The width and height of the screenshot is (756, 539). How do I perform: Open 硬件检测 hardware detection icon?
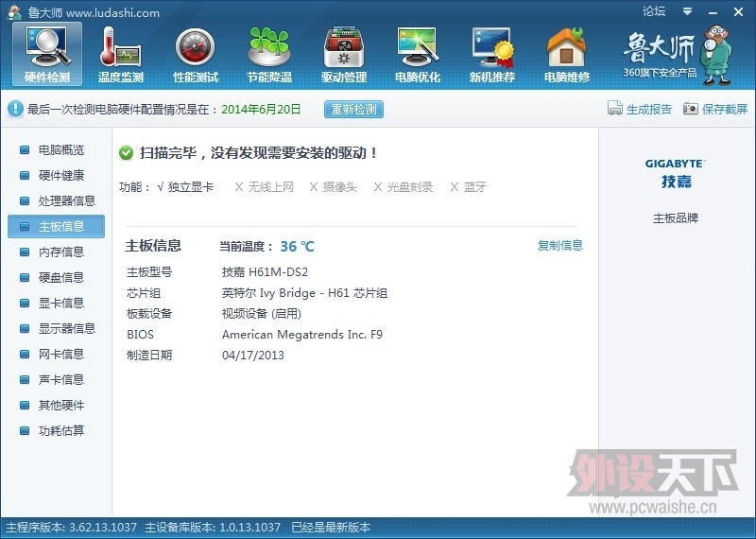click(x=47, y=54)
